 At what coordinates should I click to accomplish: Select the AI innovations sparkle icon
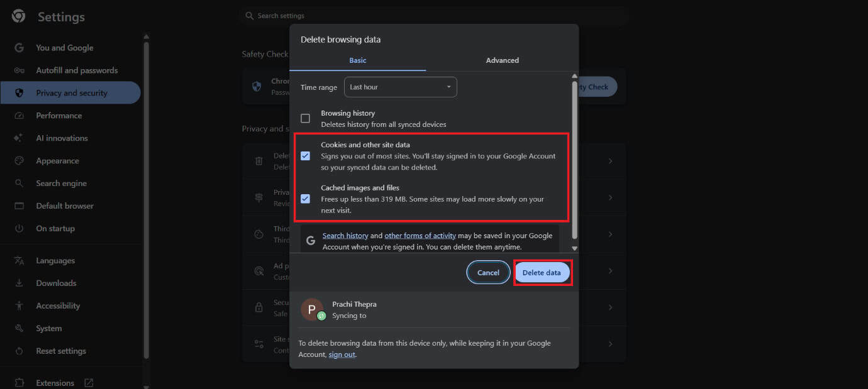pos(19,138)
